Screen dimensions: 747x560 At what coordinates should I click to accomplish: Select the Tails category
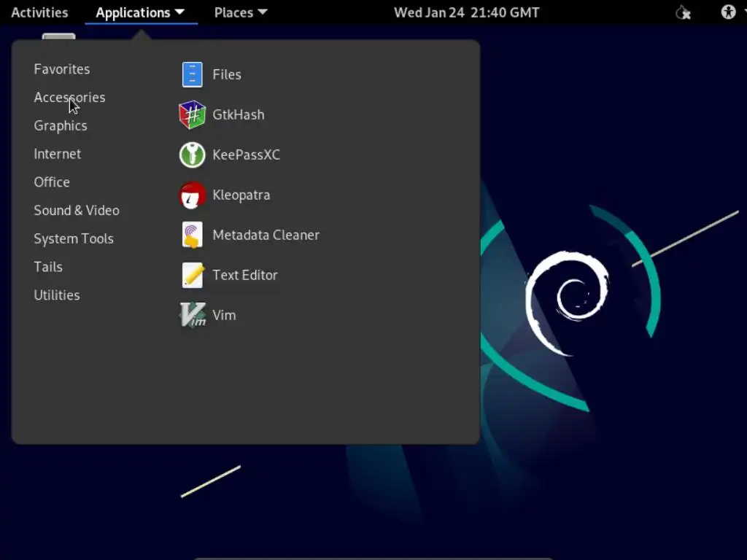[48, 267]
